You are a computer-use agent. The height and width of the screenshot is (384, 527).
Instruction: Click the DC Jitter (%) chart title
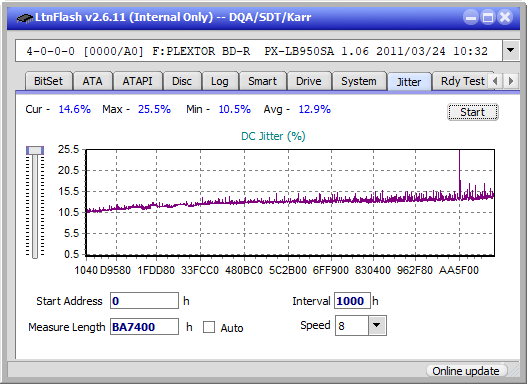pos(273,136)
